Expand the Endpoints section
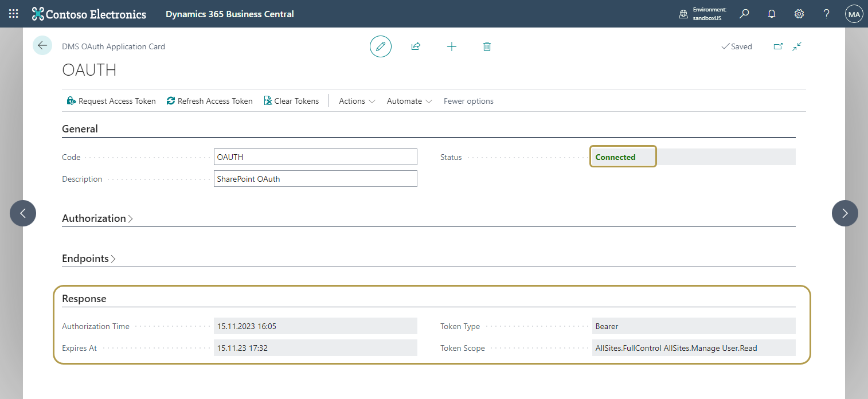Viewport: 868px width, 399px height. pos(89,258)
